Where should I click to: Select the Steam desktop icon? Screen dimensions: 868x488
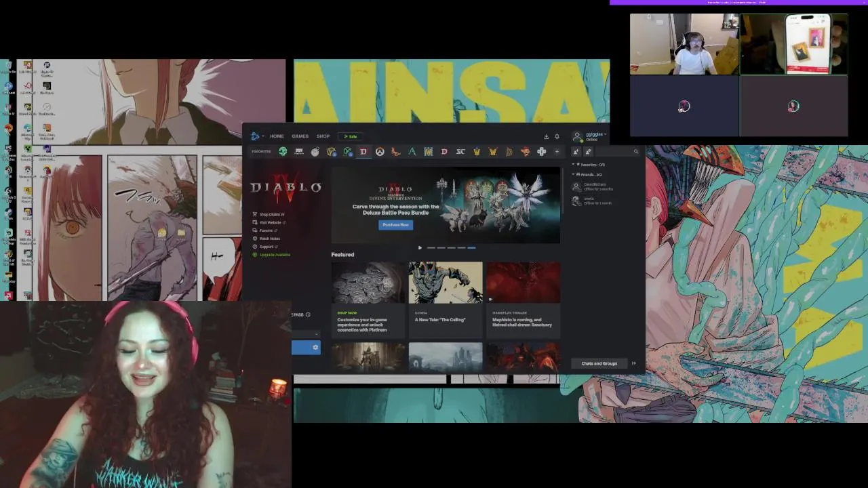8,213
